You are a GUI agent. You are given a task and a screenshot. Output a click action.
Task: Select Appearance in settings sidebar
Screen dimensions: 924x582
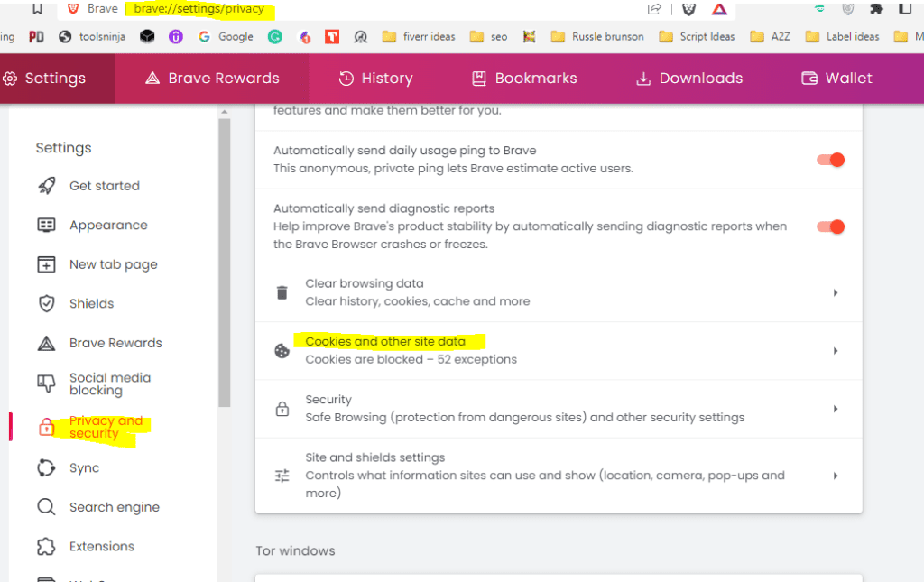pos(93,225)
